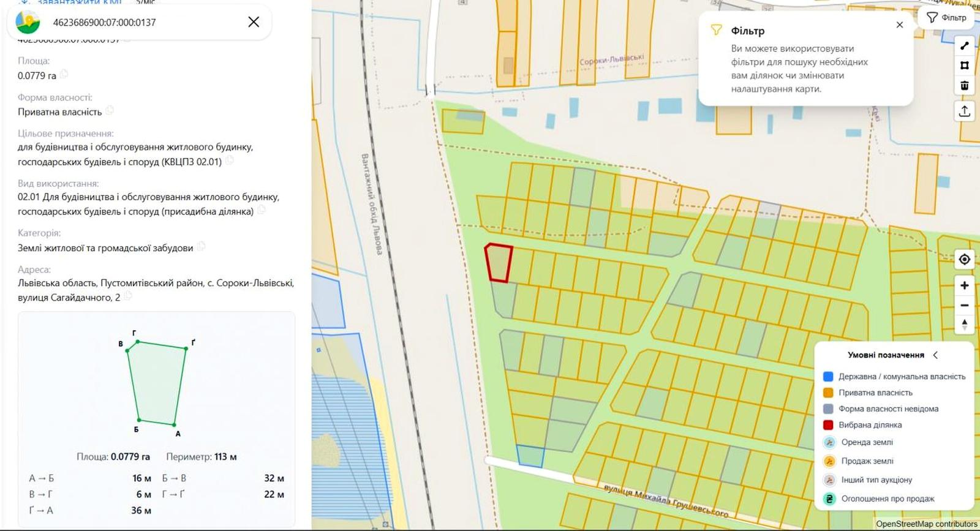980x531 pixels.
Task: Click the вулиця Михайла Грушевського street label
Action: [x=666, y=500]
